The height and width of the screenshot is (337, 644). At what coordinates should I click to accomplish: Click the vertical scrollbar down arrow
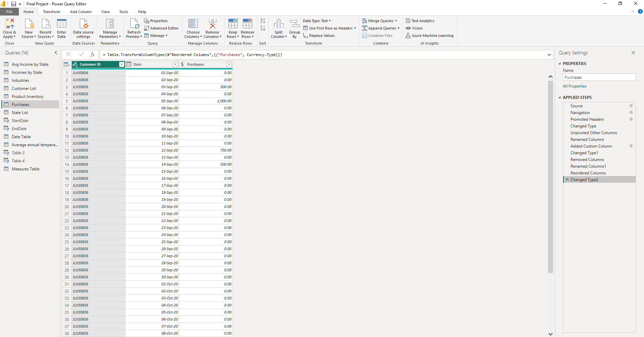(x=550, y=334)
